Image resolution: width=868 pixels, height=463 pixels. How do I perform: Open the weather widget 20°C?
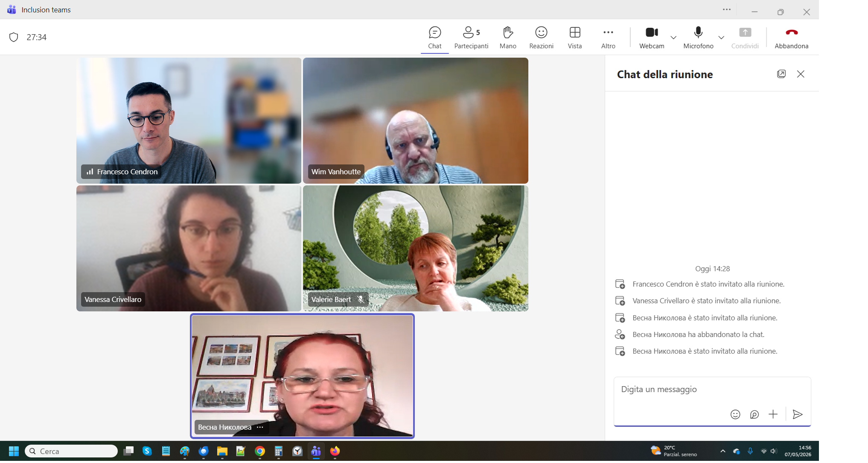pyautogui.click(x=673, y=451)
